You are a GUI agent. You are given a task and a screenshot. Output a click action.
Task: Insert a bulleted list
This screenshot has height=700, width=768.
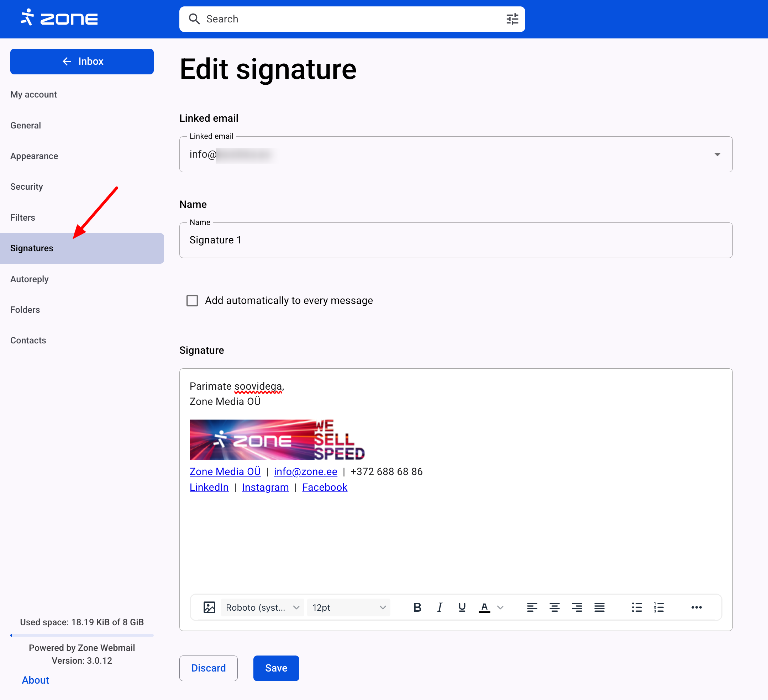pyautogui.click(x=637, y=607)
